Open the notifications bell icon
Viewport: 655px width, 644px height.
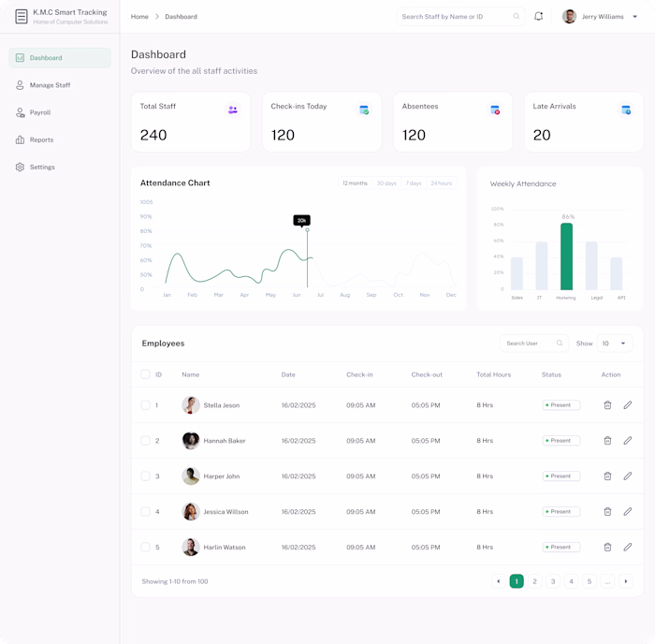click(538, 16)
